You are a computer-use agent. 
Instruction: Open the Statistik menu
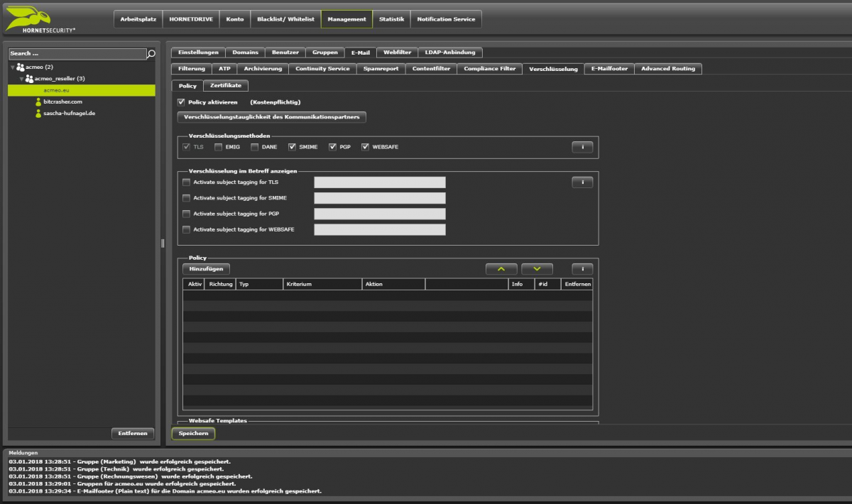coord(391,19)
